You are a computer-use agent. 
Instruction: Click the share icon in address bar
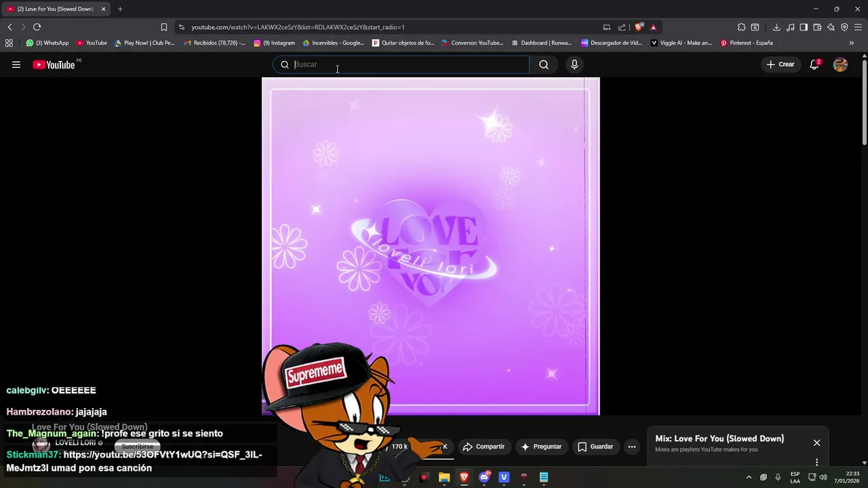click(x=622, y=27)
